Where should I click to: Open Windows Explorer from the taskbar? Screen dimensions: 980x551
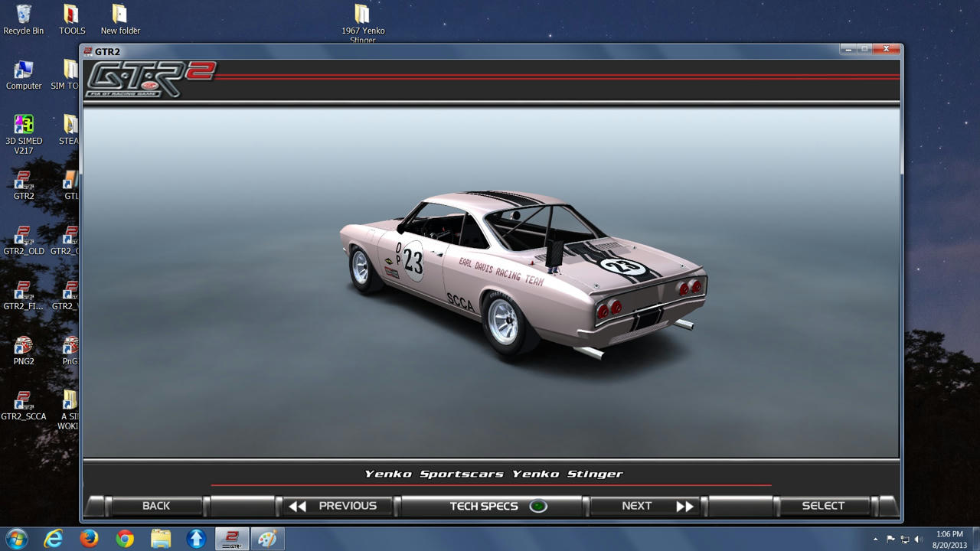coord(161,539)
